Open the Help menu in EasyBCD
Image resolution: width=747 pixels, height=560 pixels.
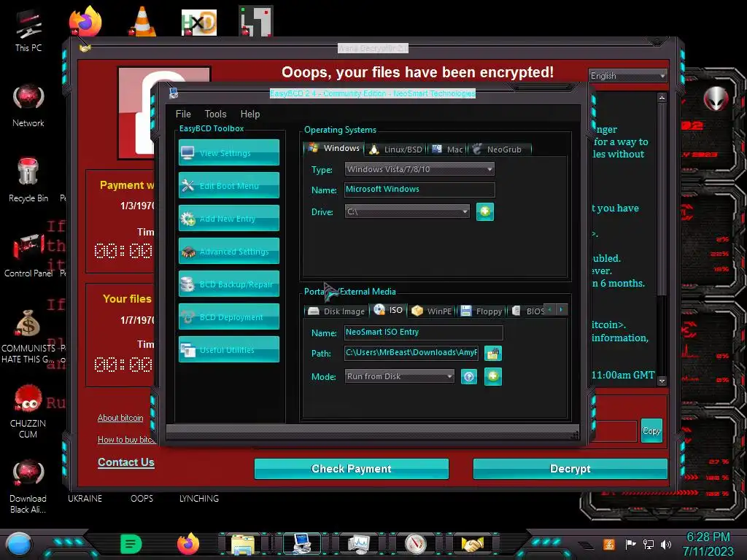coord(250,114)
